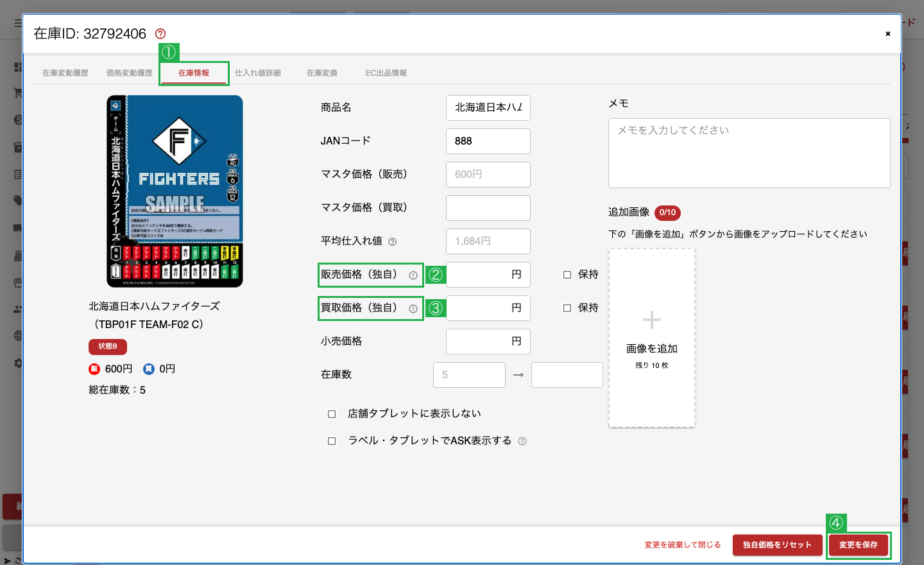Click the plus icon to add an image
This screenshot has width=924, height=565.
pyautogui.click(x=652, y=319)
